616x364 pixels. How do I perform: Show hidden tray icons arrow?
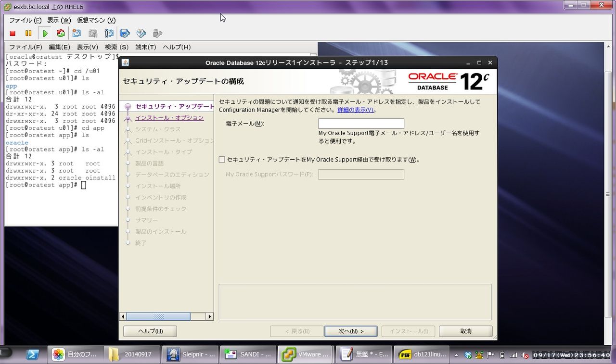[457, 355]
